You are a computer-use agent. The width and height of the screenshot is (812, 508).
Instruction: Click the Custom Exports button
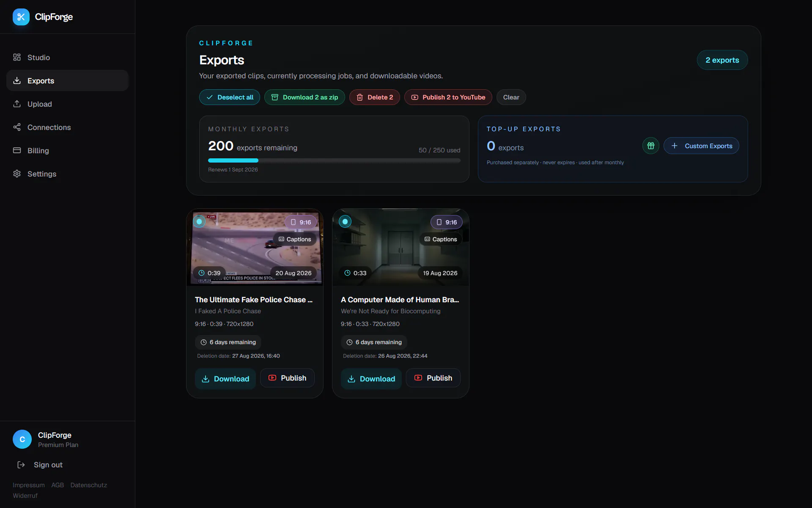(x=701, y=146)
